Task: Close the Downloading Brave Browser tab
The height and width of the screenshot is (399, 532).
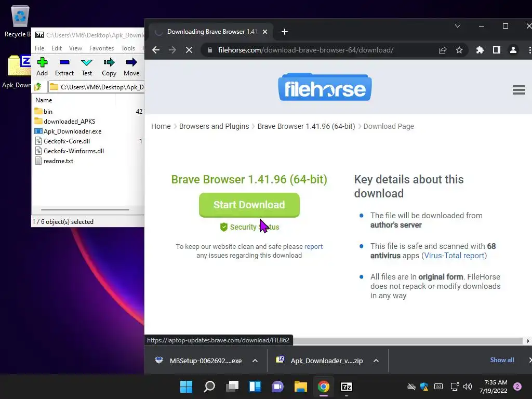Action: [x=265, y=32]
